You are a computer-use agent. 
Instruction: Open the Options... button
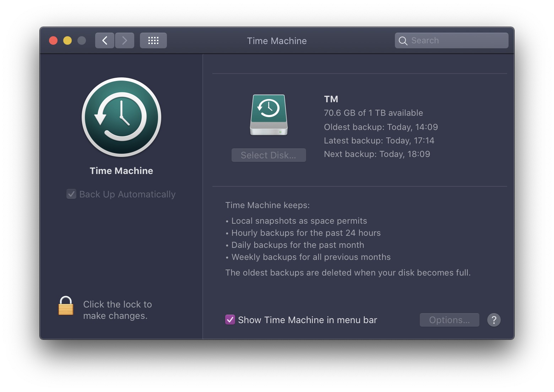coord(450,320)
